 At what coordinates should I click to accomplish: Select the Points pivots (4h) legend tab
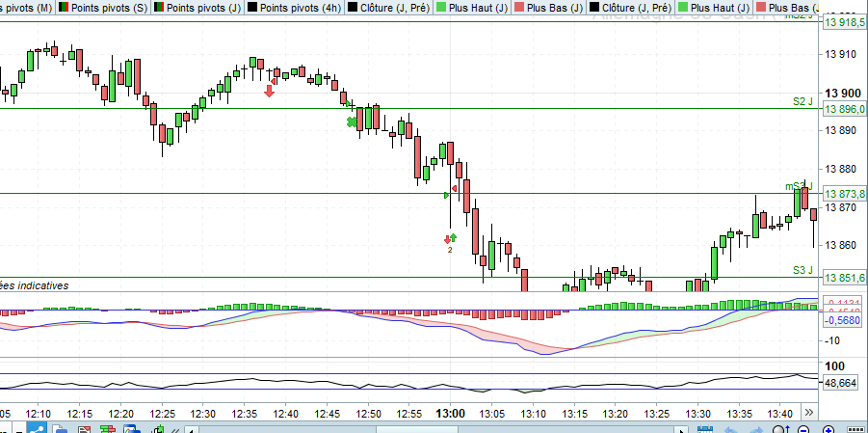[x=294, y=8]
